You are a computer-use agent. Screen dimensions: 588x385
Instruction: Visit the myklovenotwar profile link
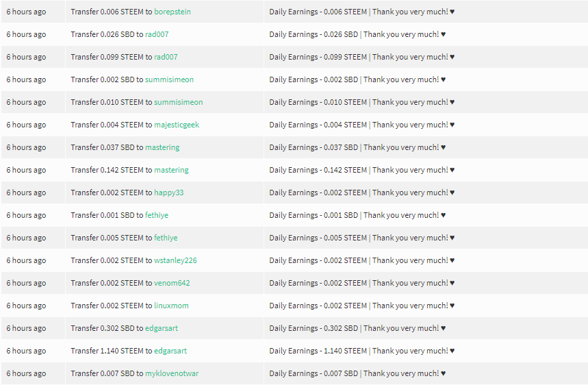coord(172,373)
